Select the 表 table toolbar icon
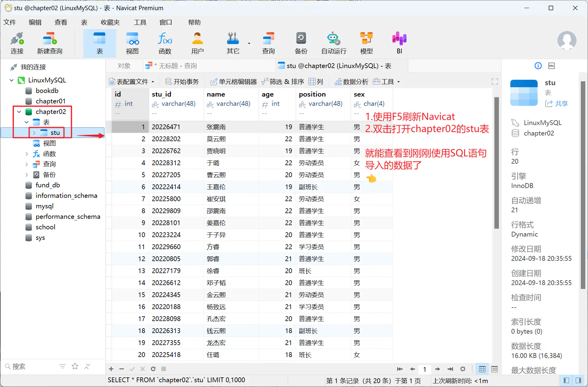 pyautogui.click(x=100, y=43)
